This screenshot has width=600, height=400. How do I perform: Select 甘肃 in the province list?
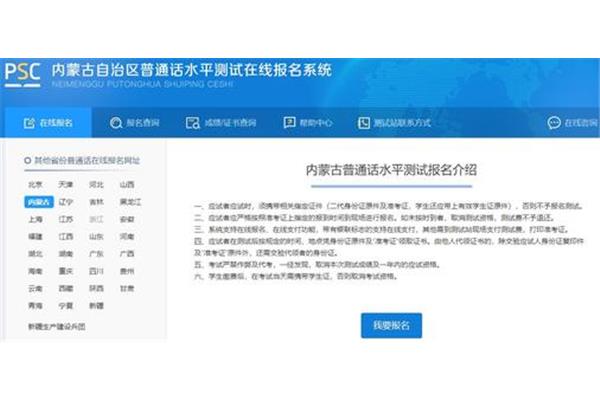[x=127, y=288]
